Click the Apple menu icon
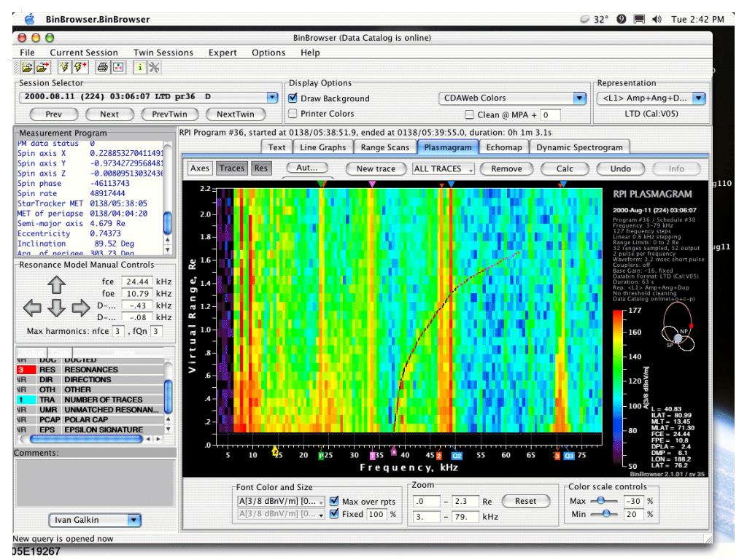The width and height of the screenshot is (747, 560). [x=29, y=19]
